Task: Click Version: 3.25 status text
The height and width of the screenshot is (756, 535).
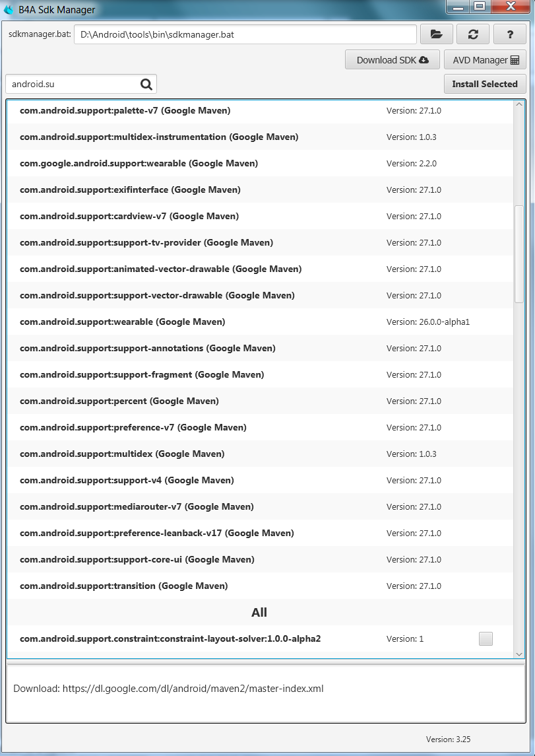Action: pos(449,739)
